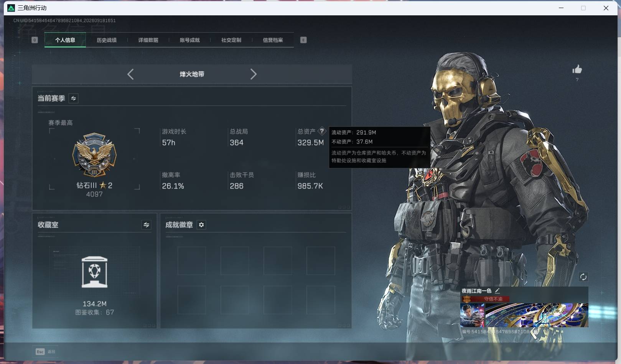Switch to the 历史战绩 tab
621x364 pixels.
click(x=107, y=40)
